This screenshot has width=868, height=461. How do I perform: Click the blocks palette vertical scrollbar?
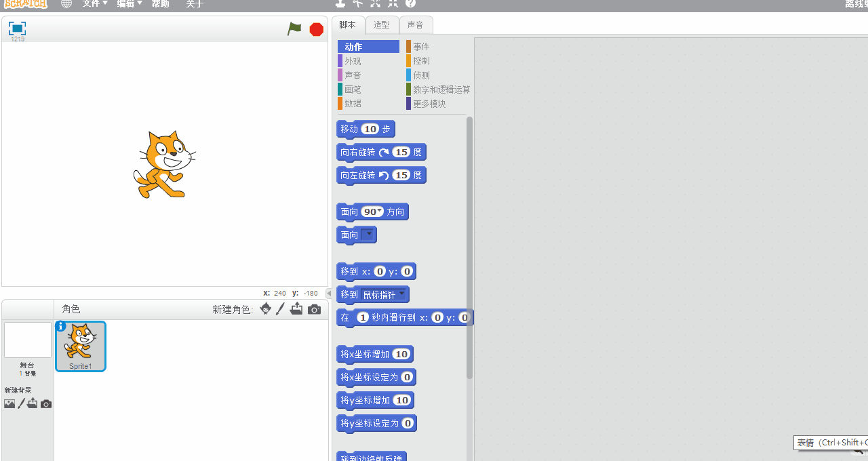point(469,247)
